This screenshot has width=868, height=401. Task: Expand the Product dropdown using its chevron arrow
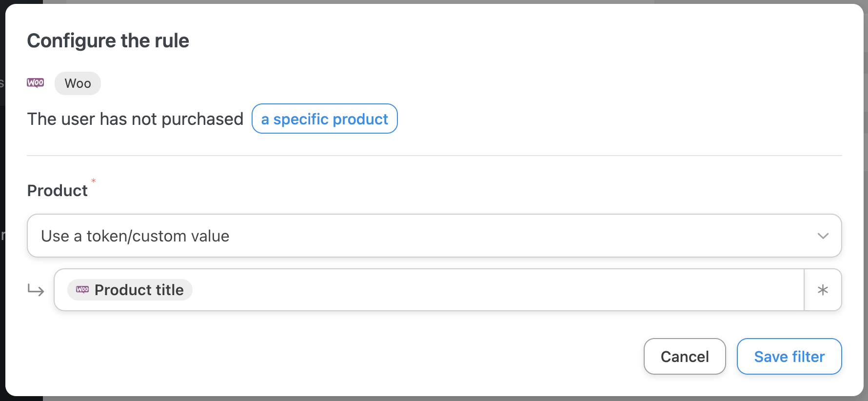click(823, 236)
